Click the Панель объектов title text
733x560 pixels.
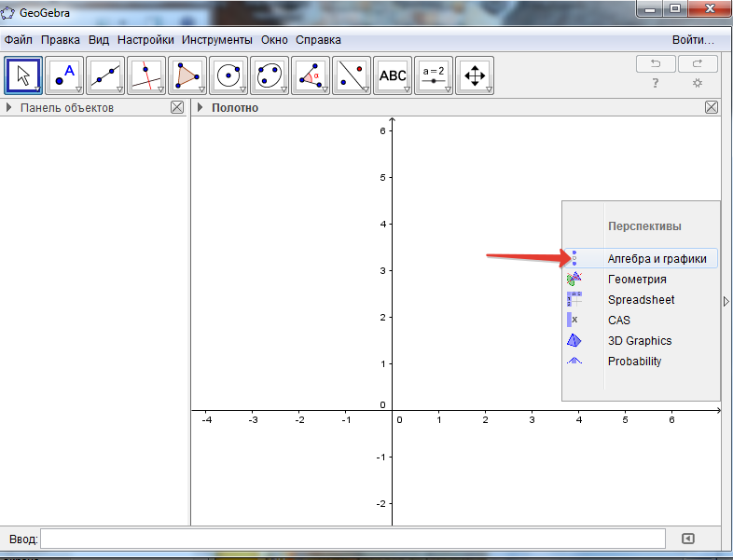point(67,108)
